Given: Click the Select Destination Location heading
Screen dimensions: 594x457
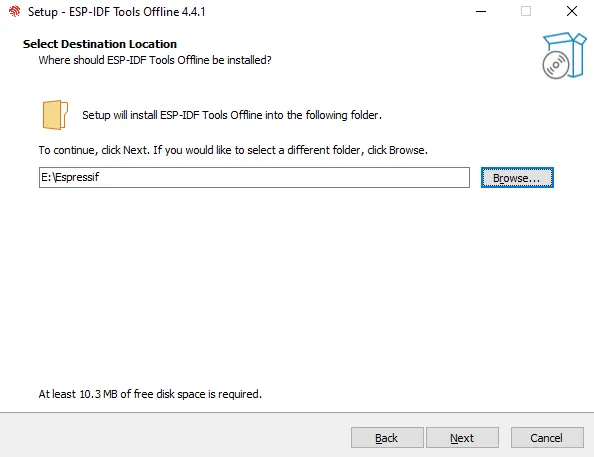Looking at the screenshot, I should [x=100, y=44].
